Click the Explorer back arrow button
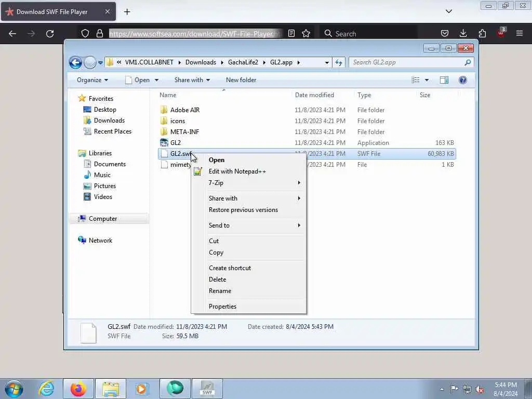Image resolution: width=532 pixels, height=399 pixels. 75,62
